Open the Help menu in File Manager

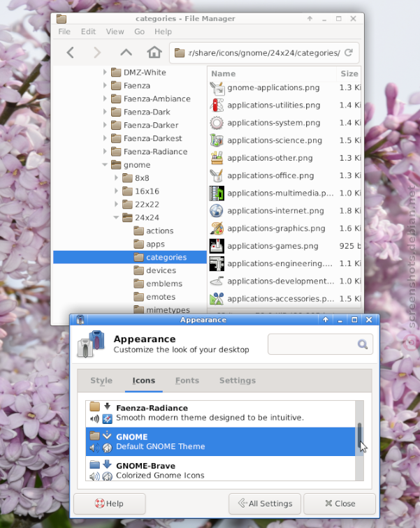pos(163,31)
